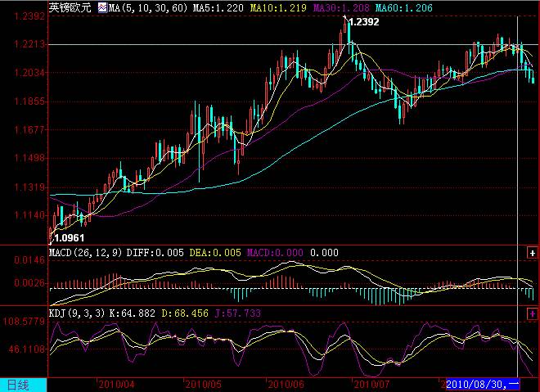Select the DEA:0.005 value
Image resolution: width=540 pixels, height=392 pixels.
[215, 253]
